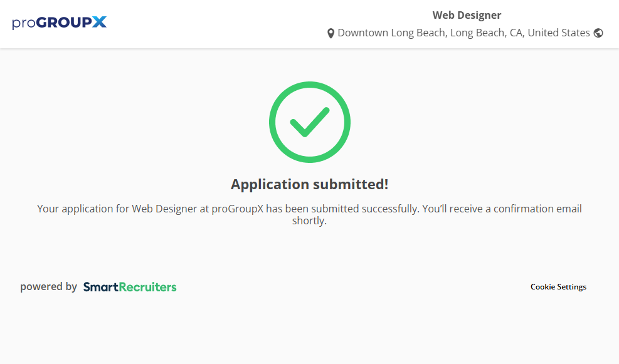Click the Web Designer job title in header
Screen dimensions: 619x364
coord(467,16)
